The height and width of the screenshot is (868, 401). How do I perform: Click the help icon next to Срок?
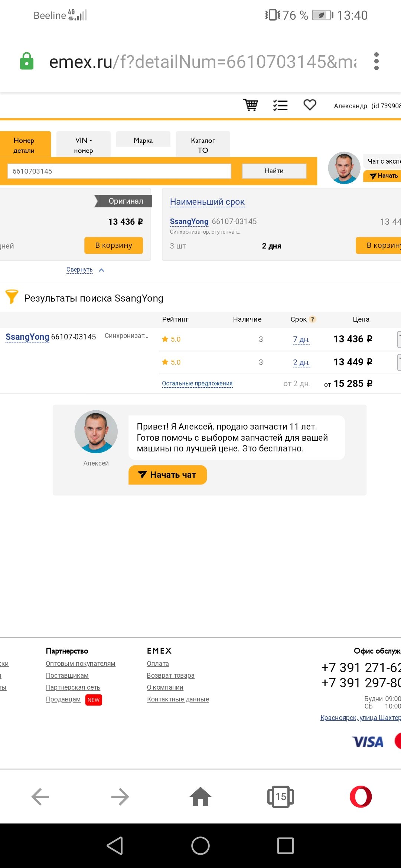click(313, 319)
